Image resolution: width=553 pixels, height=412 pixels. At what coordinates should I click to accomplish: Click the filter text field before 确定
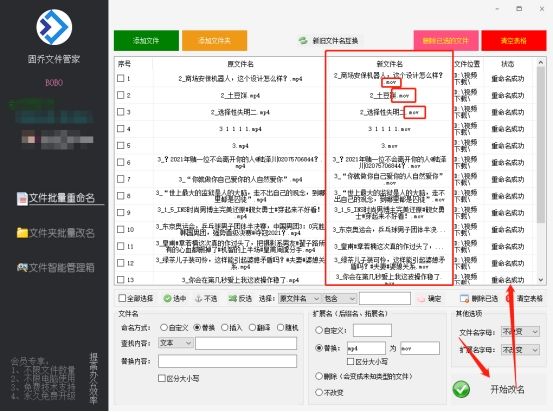[385, 298]
